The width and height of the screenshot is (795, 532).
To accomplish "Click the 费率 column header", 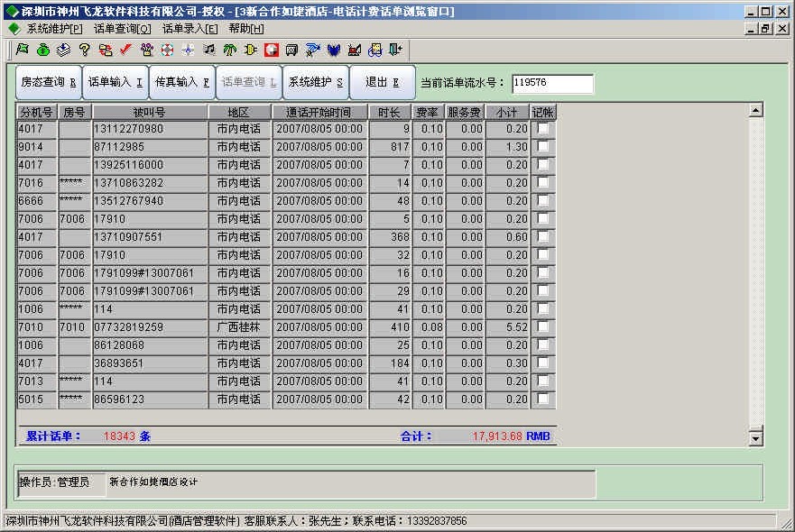I will [x=428, y=113].
